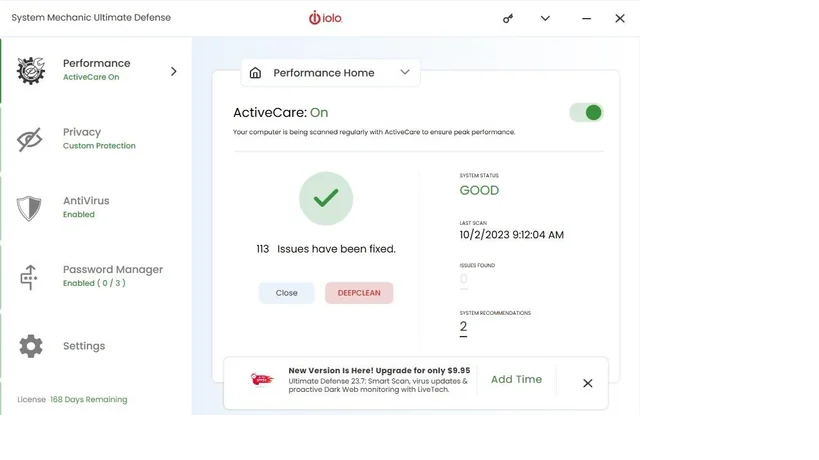Click the green checkmark status circle
Viewport: 819px width, 460px height.
tap(326, 198)
